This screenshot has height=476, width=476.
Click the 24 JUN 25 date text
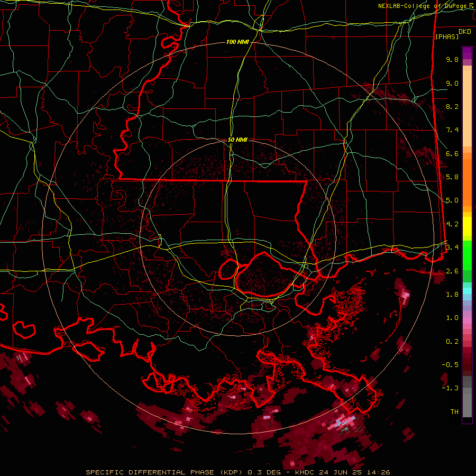tap(341, 472)
